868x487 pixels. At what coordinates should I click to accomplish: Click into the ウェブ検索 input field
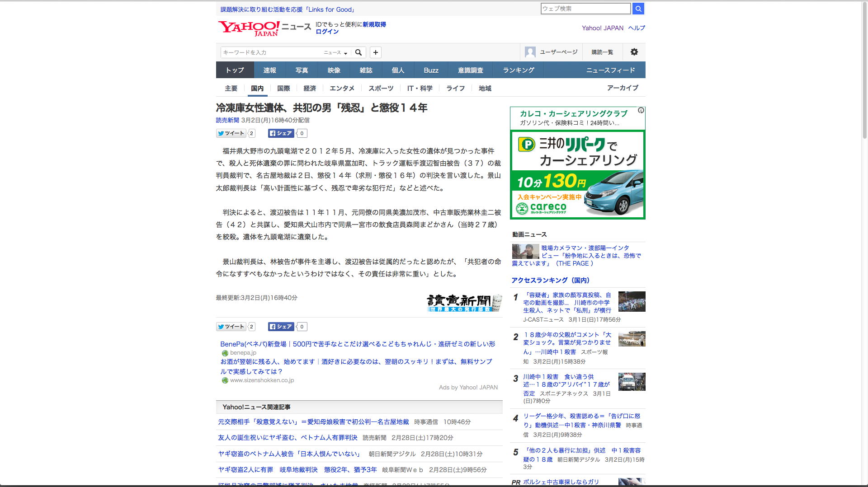(585, 9)
